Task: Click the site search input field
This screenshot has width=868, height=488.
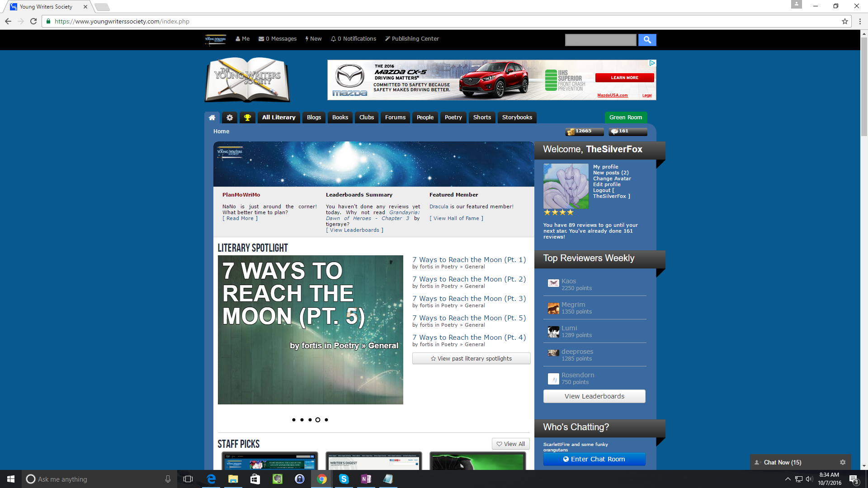Action: point(600,40)
